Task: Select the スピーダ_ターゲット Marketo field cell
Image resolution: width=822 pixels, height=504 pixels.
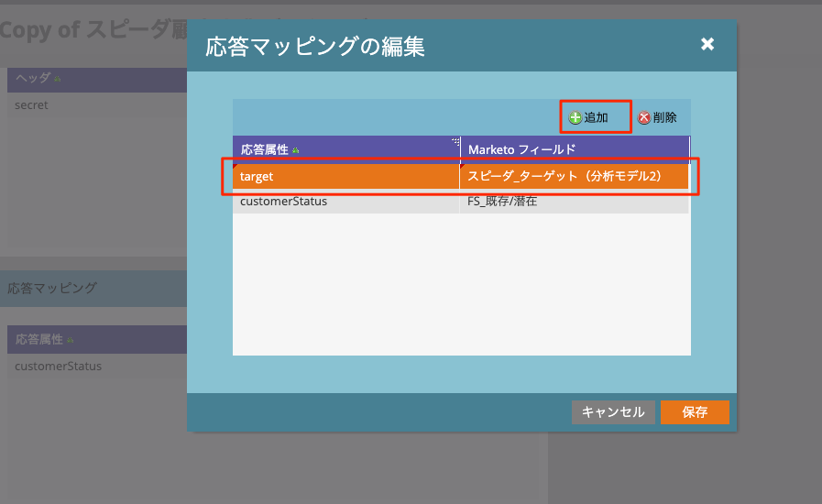Action: (573, 175)
